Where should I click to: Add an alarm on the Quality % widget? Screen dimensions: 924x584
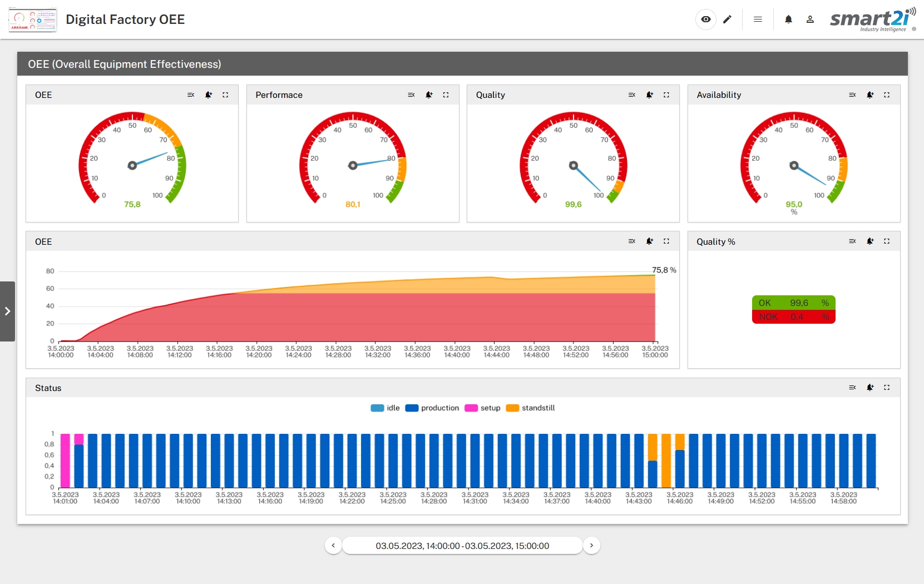870,241
